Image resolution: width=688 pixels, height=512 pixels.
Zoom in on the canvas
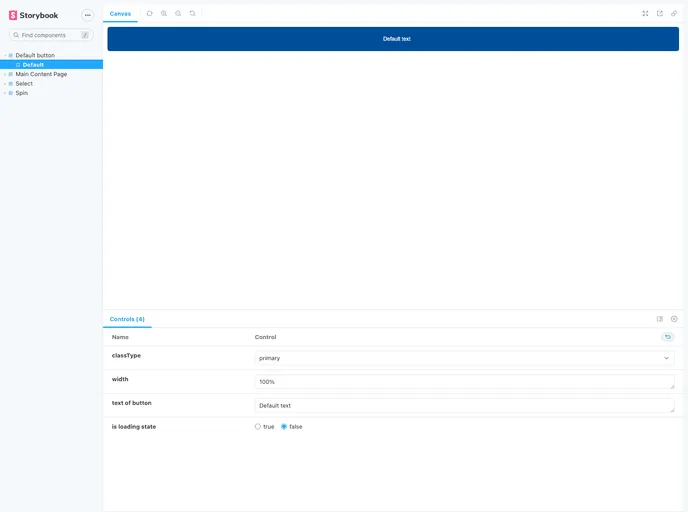tap(164, 13)
